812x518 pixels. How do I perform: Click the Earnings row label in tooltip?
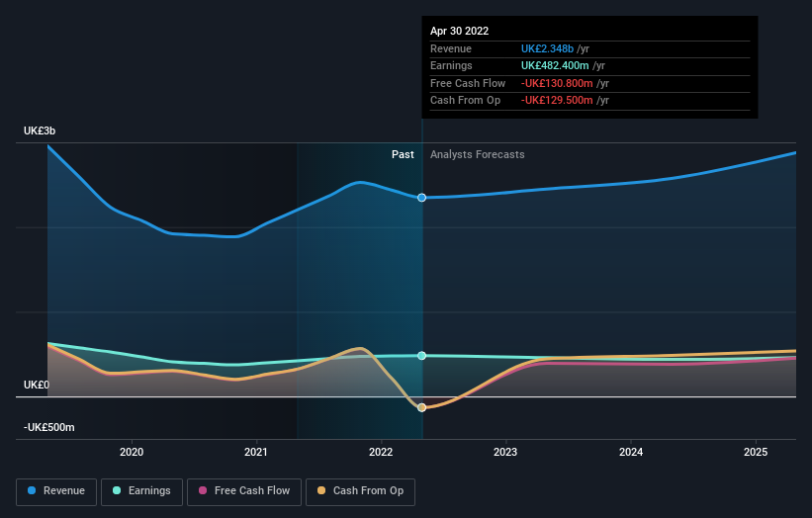click(x=451, y=65)
